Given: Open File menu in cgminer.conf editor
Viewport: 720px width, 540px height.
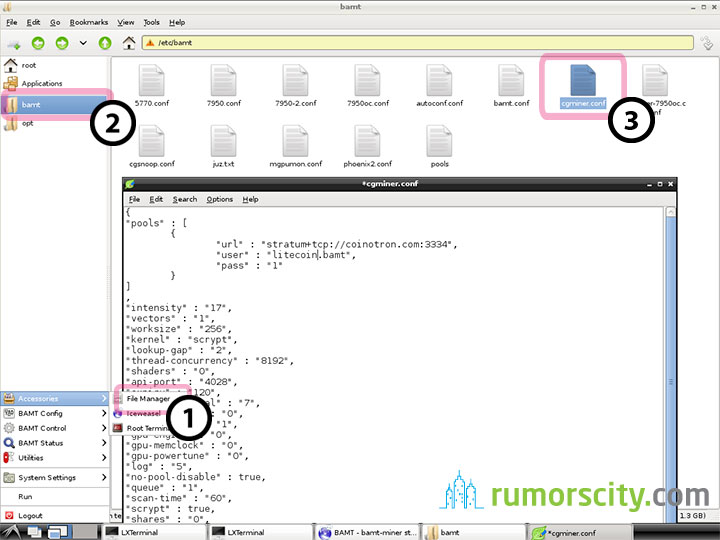Looking at the screenshot, I should tap(134, 199).
